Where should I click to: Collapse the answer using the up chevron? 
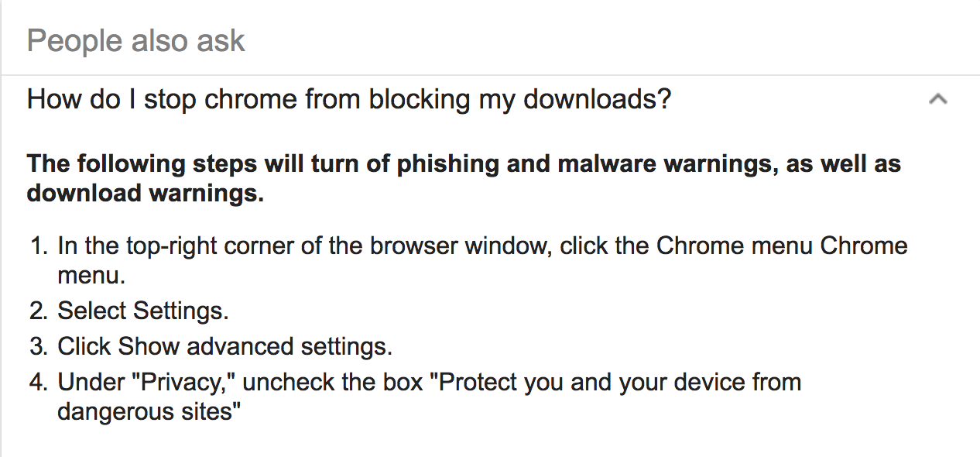[937, 99]
